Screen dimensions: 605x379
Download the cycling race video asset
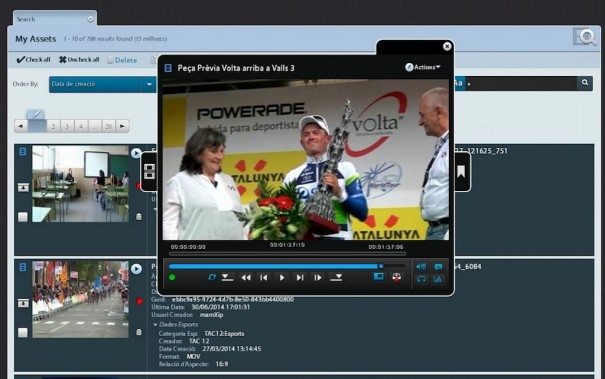(x=23, y=303)
